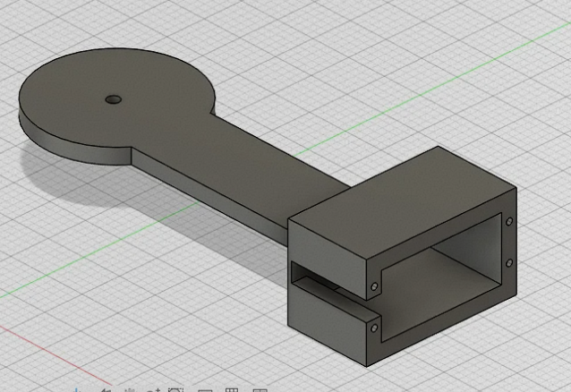
Task: Pick the upper left screw hole on the box front
Action: click(374, 286)
